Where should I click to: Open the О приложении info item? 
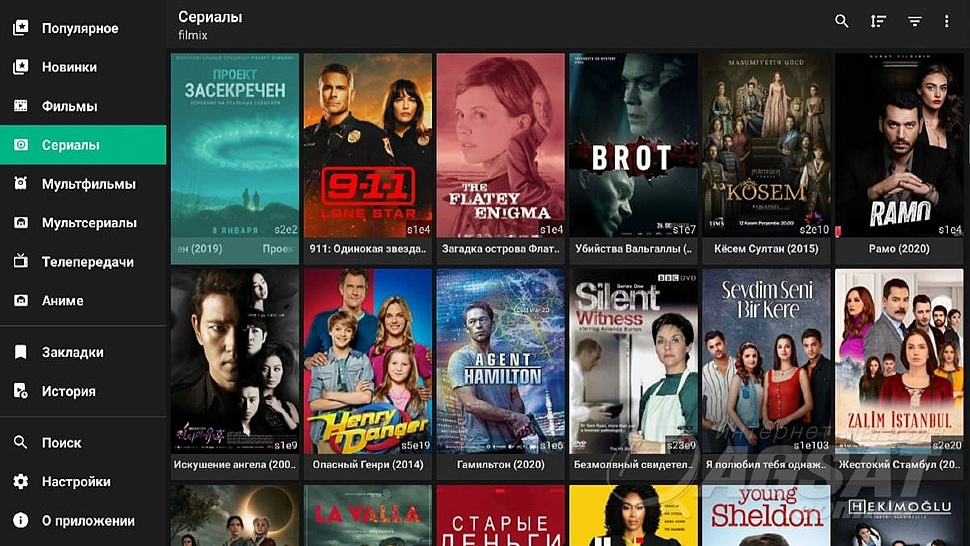83,521
